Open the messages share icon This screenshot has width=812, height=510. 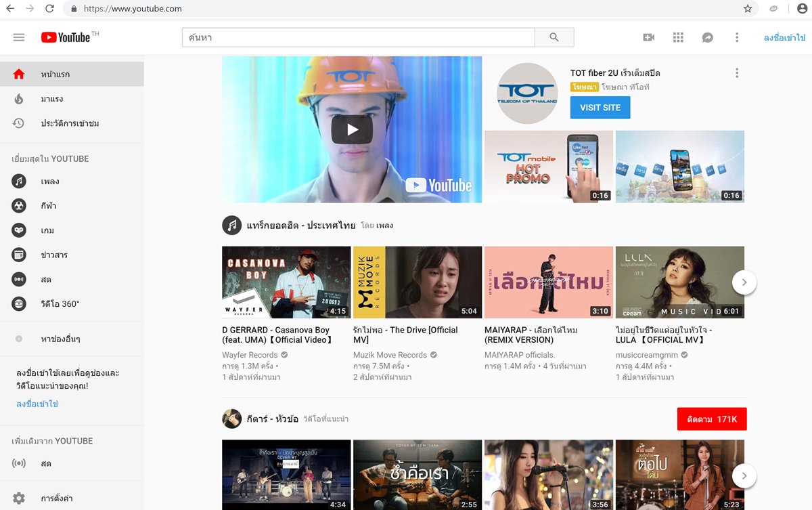pos(707,37)
